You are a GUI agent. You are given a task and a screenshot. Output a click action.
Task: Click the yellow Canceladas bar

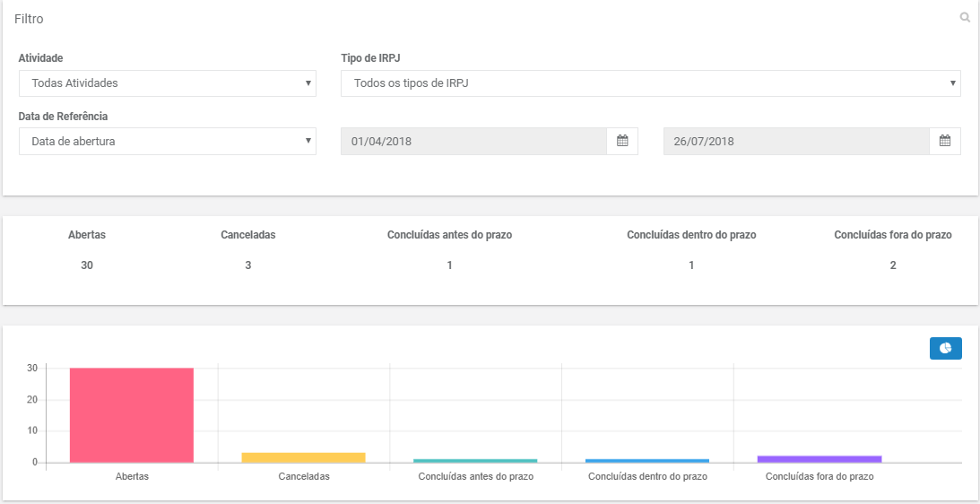click(304, 457)
